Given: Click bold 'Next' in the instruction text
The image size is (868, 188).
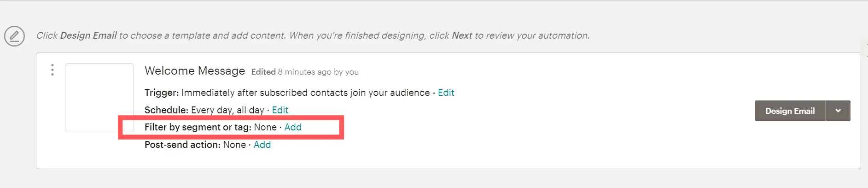Looking at the screenshot, I should point(462,35).
